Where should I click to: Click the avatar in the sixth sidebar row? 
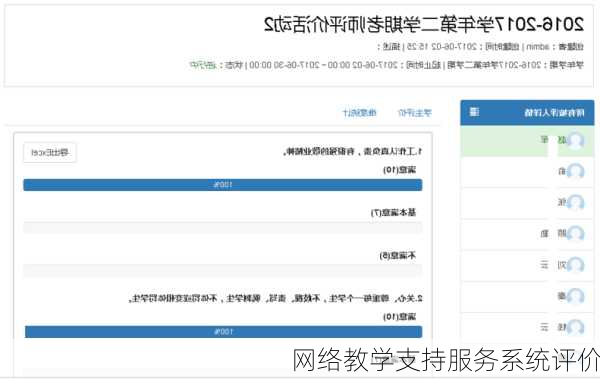(575, 296)
